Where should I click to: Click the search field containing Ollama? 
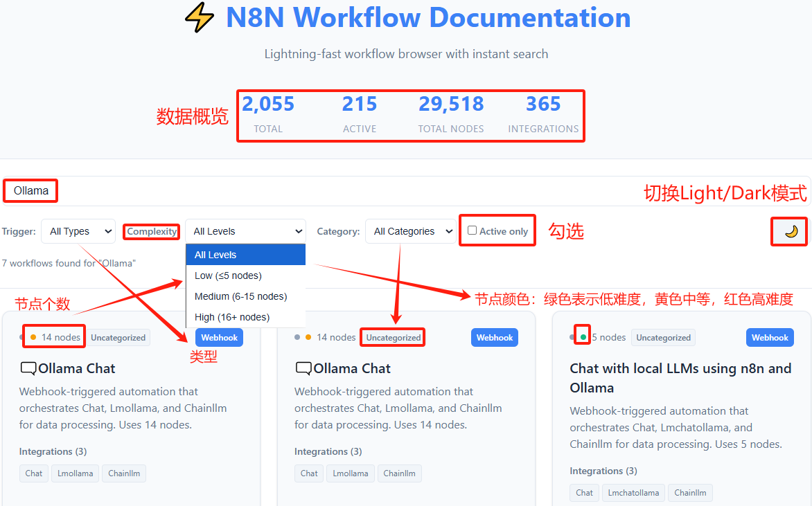(x=406, y=191)
